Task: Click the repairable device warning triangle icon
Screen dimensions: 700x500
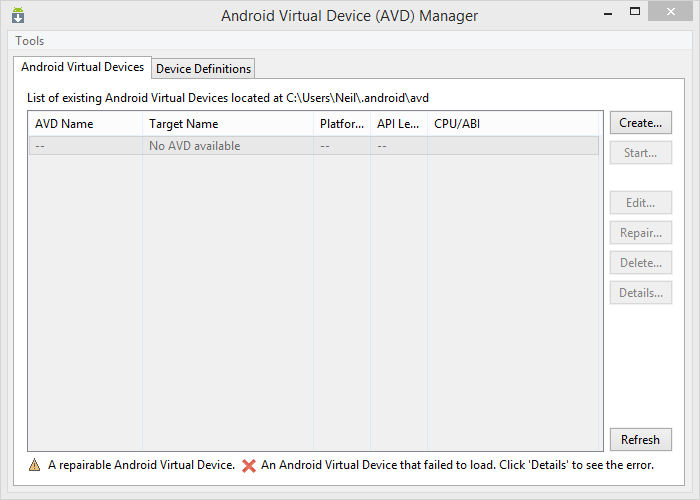Action: (35, 465)
